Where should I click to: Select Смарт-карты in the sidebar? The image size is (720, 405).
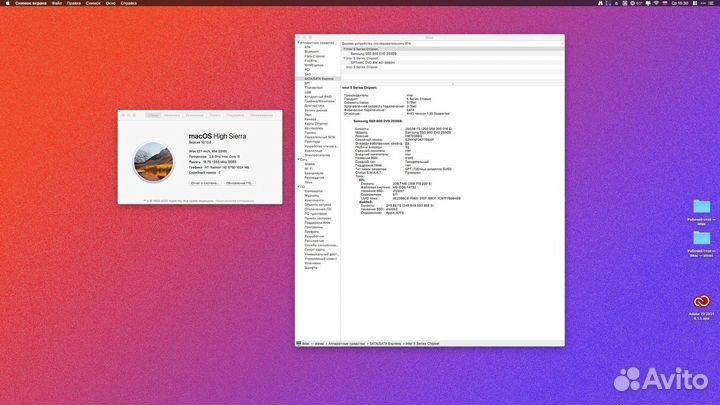315,250
